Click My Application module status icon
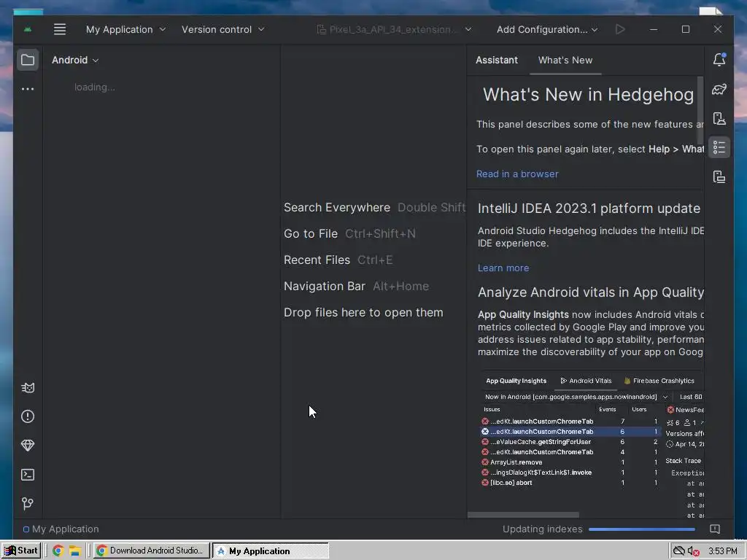 coord(26,529)
